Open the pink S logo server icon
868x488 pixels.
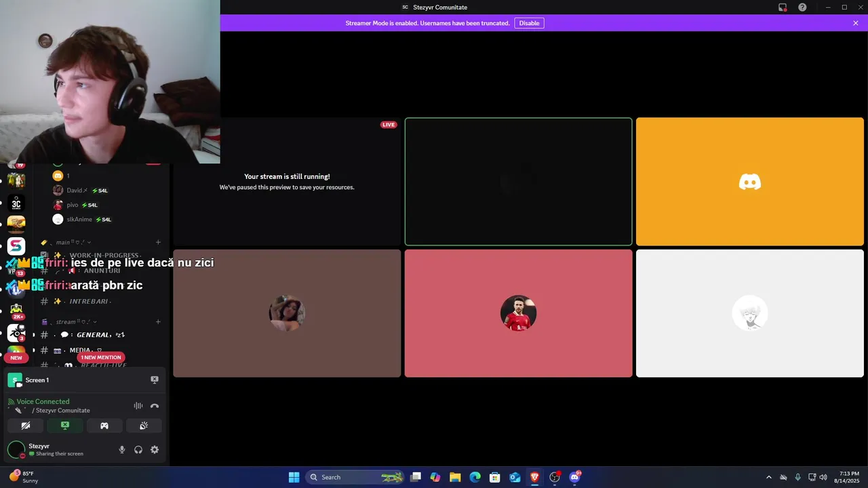click(16, 246)
